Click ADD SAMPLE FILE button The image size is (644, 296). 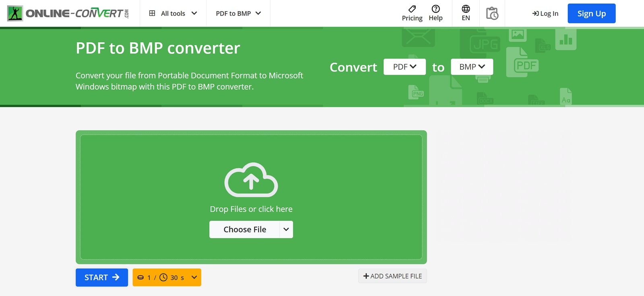pos(392,276)
